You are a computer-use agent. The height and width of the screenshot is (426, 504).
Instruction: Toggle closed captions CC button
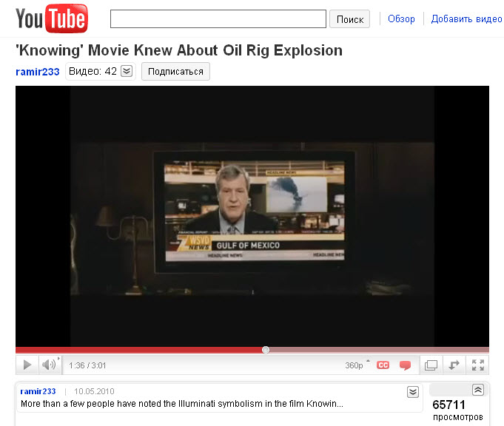383,365
